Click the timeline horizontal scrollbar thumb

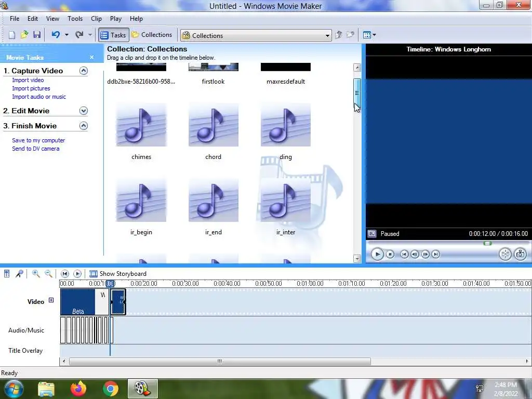[x=220, y=362]
